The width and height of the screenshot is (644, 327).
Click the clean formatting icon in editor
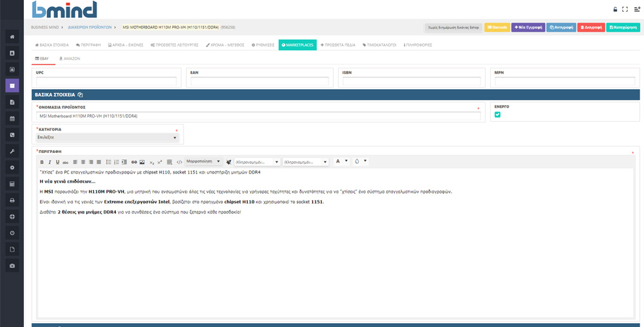tap(229, 162)
